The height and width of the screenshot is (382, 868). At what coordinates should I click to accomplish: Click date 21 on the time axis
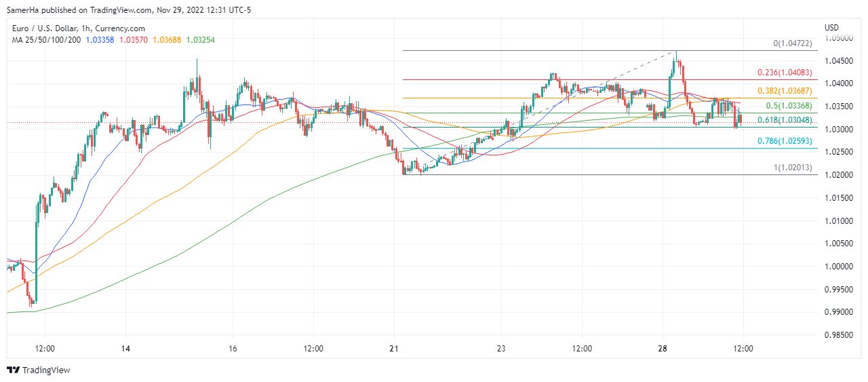[x=394, y=348]
